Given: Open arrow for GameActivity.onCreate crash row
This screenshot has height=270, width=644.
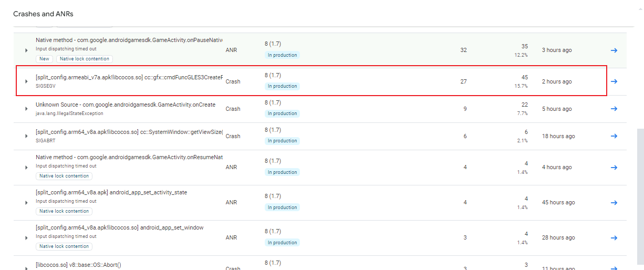Looking at the screenshot, I should (614, 109).
